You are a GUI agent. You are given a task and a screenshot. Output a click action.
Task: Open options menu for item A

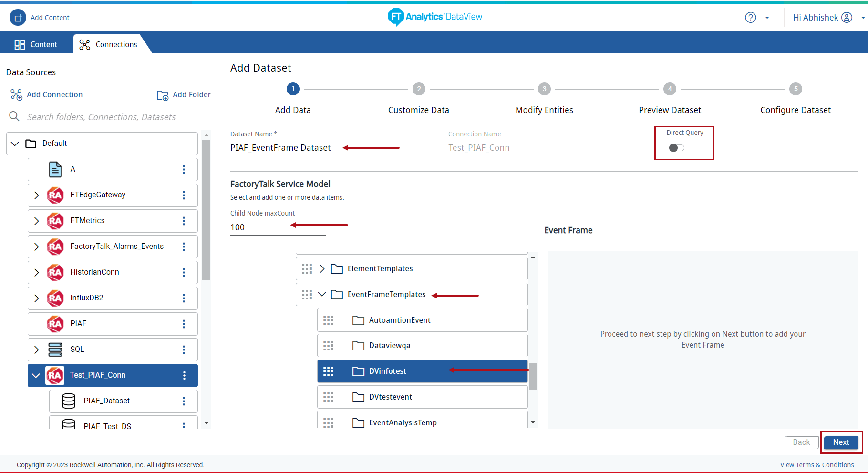(x=184, y=169)
